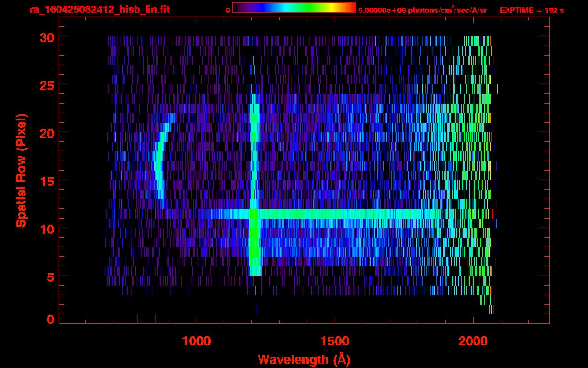Click the Spatial Row (Pixel) axis title

coord(21,170)
